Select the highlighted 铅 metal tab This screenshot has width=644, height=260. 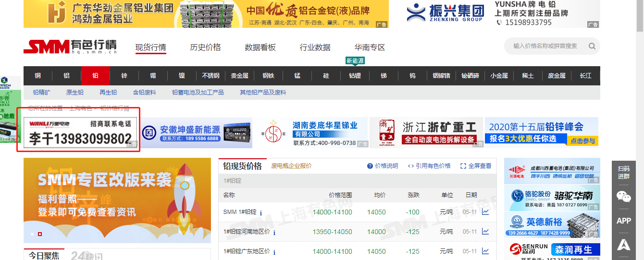96,76
